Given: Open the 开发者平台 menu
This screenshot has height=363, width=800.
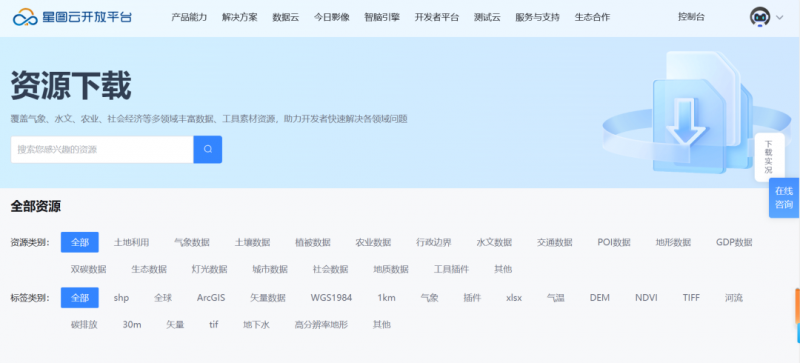Looking at the screenshot, I should coord(437,17).
